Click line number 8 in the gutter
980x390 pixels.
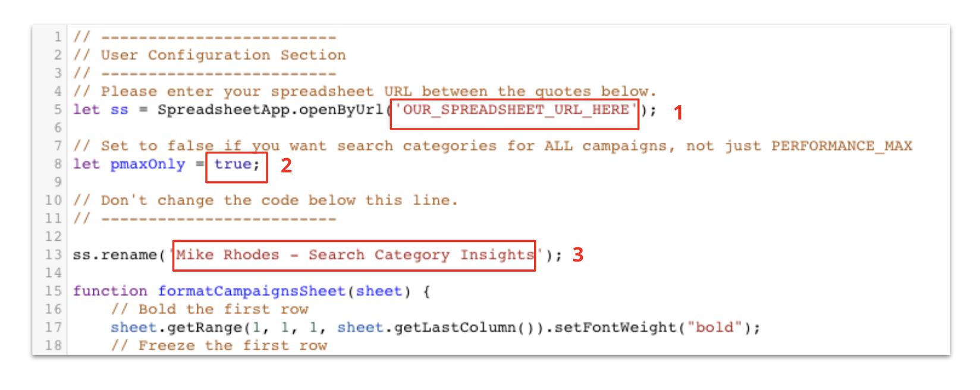click(58, 164)
